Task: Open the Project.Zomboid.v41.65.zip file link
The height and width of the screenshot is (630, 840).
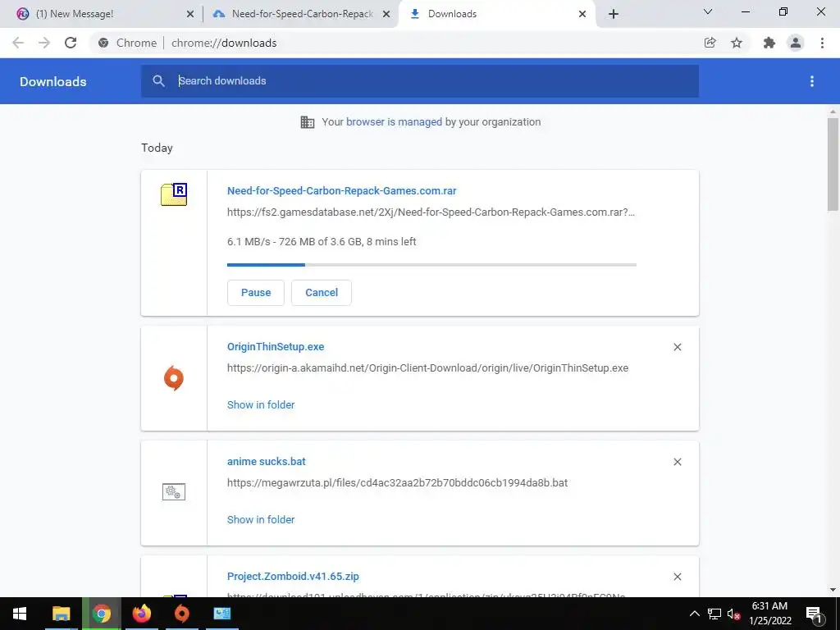Action: (293, 577)
